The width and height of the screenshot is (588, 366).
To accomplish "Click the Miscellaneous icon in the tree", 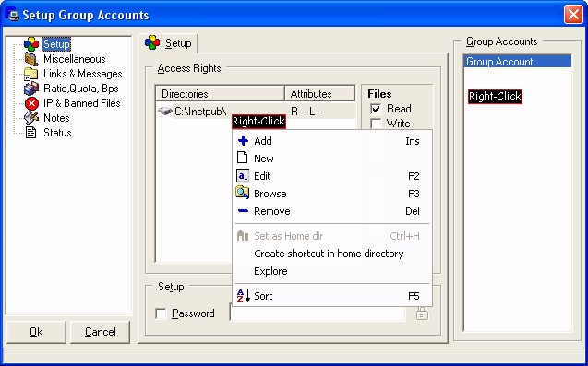I will (31, 59).
